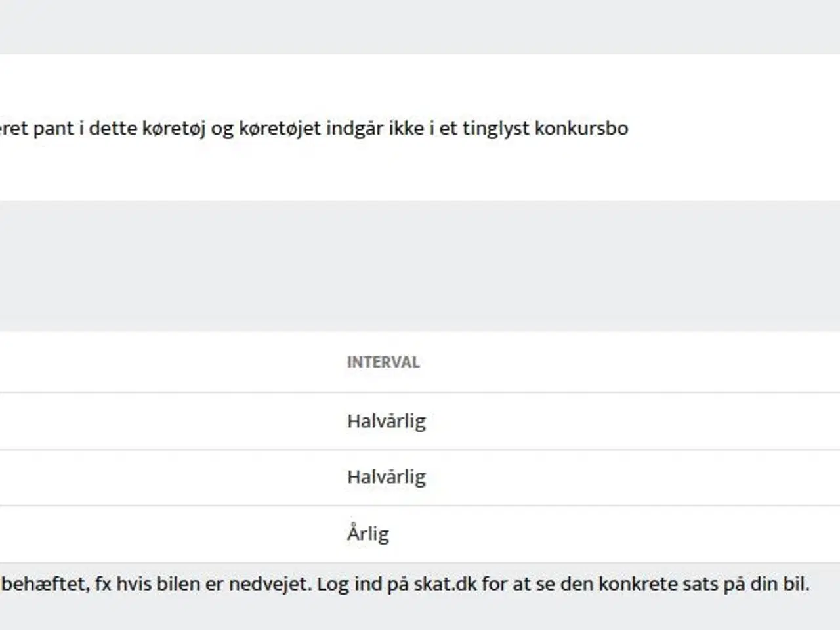The height and width of the screenshot is (630, 840).
Task: Click the word bilen in the footnote
Action: pos(170,583)
